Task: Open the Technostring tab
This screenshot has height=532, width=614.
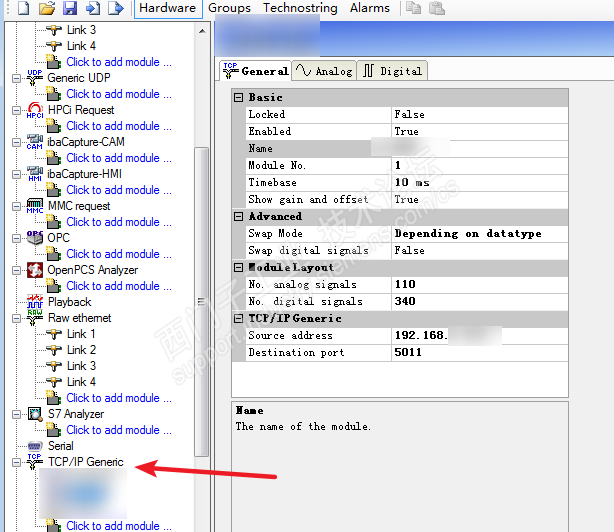Action: coord(300,8)
